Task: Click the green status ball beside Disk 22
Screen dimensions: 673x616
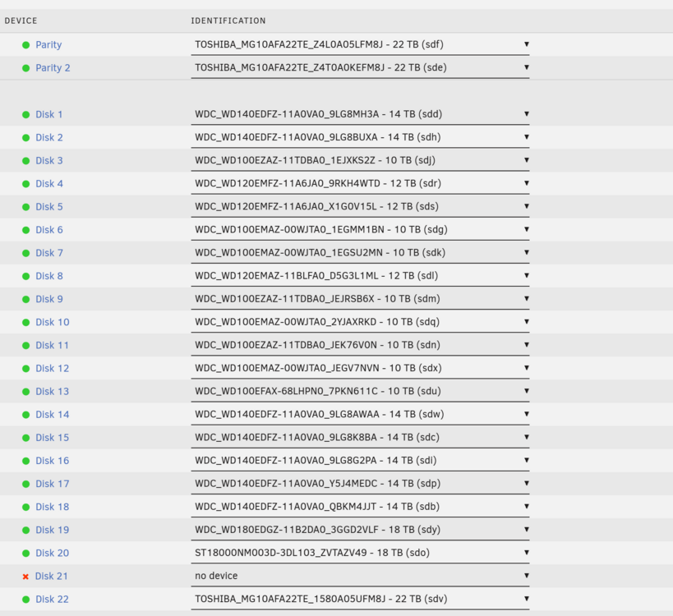Action: [x=25, y=600]
